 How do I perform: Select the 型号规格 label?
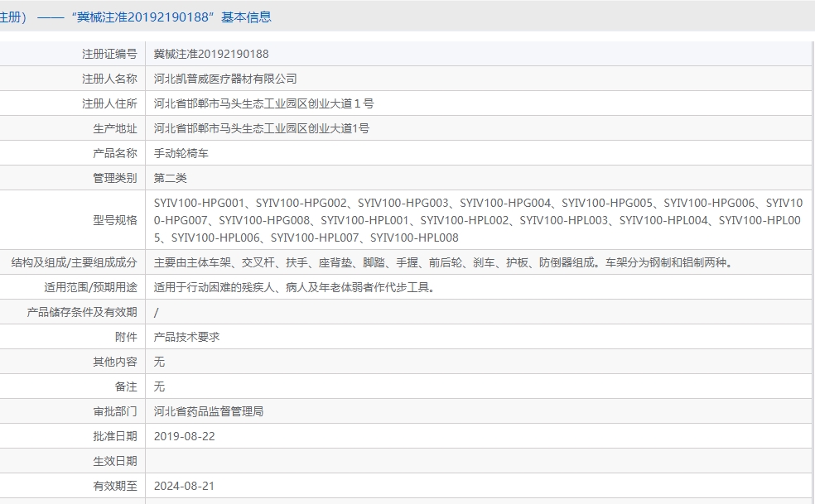(115, 220)
